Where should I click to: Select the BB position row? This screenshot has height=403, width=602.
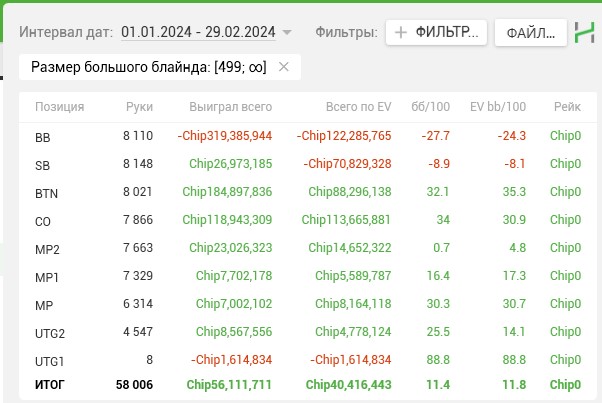click(308, 136)
